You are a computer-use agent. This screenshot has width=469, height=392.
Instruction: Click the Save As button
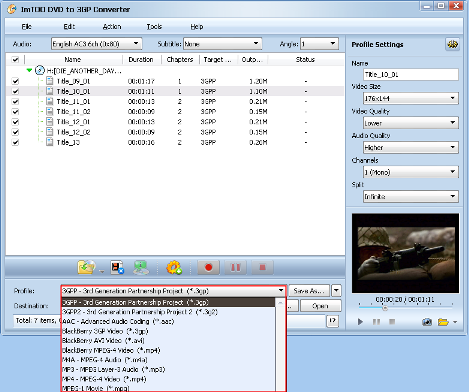coord(309,291)
